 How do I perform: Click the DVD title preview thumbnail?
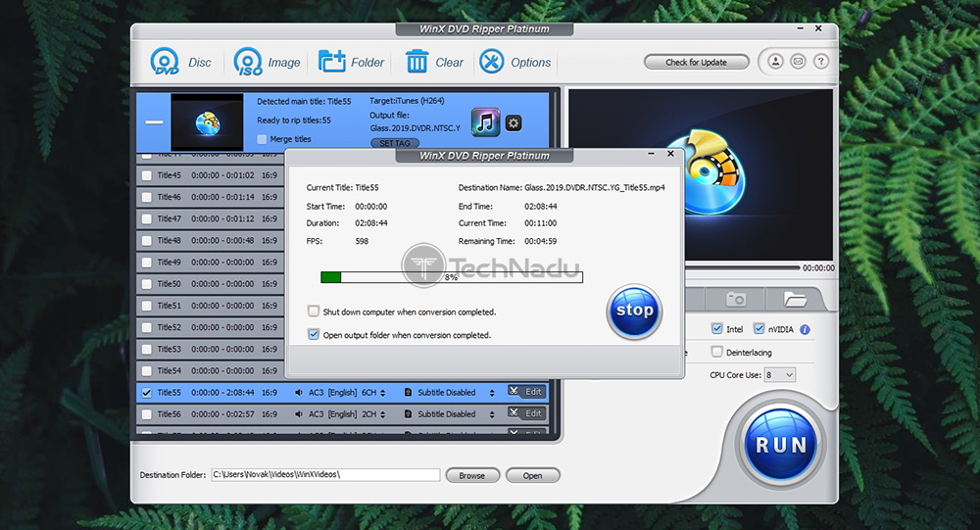[x=207, y=122]
